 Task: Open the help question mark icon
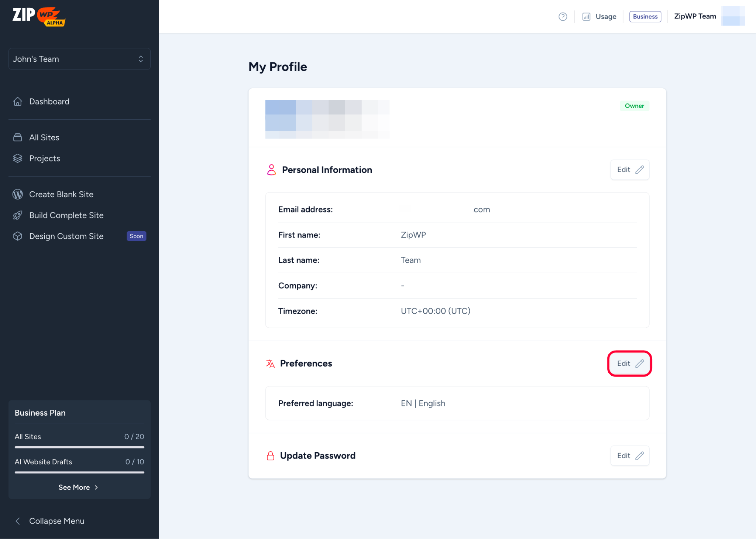coord(563,17)
